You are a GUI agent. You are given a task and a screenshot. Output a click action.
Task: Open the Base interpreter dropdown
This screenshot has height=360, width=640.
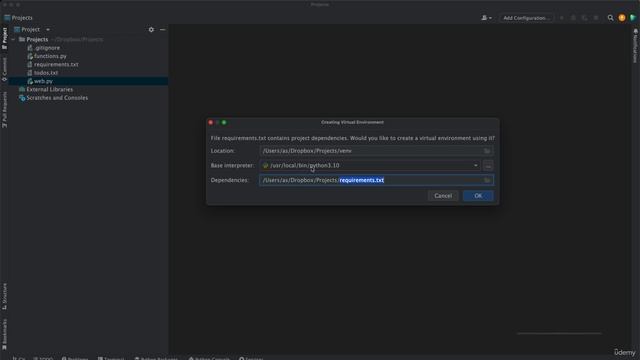[x=476, y=165]
